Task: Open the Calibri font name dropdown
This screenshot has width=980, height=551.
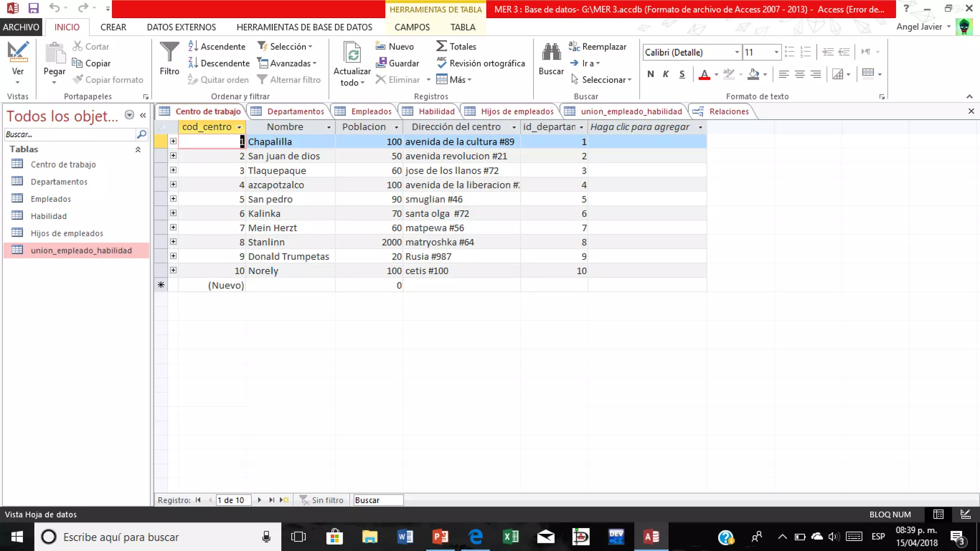Action: pyautogui.click(x=736, y=52)
